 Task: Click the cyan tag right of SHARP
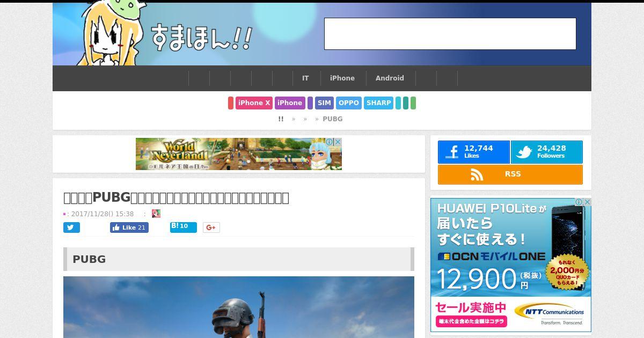coord(398,103)
